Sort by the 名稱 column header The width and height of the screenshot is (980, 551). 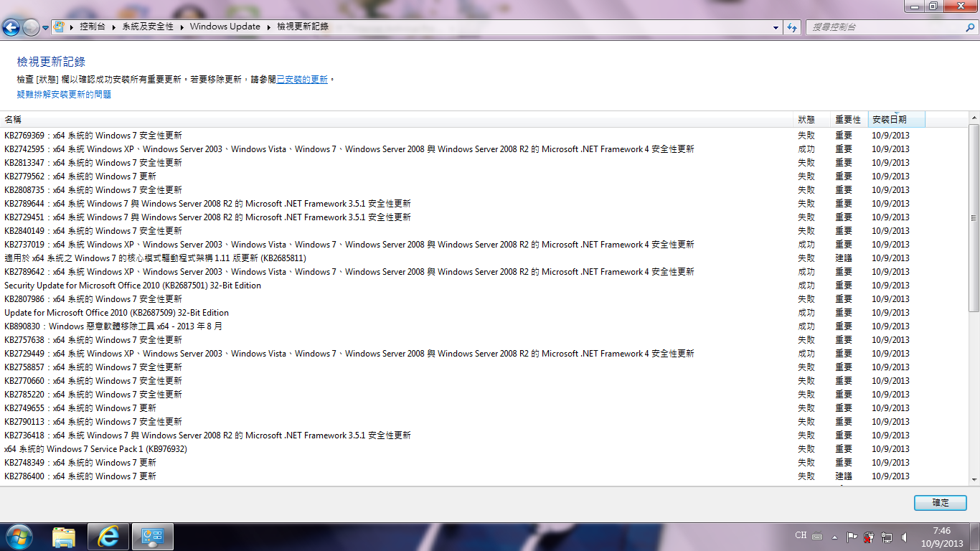(x=397, y=119)
